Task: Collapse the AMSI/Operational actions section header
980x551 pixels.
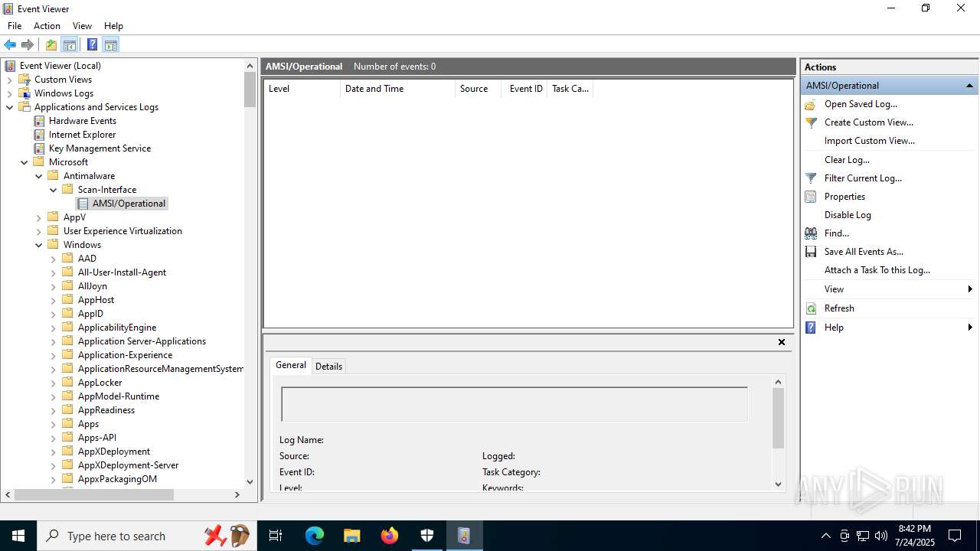Action: click(x=969, y=86)
